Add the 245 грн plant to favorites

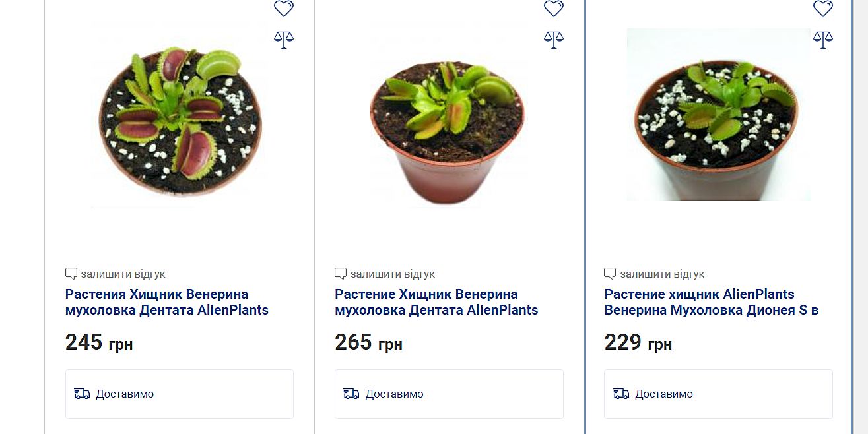(284, 8)
